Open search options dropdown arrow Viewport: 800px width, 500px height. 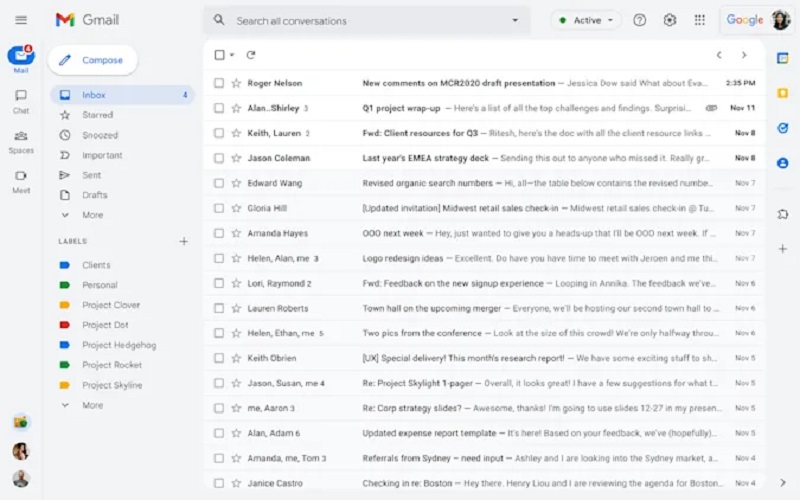(515, 20)
